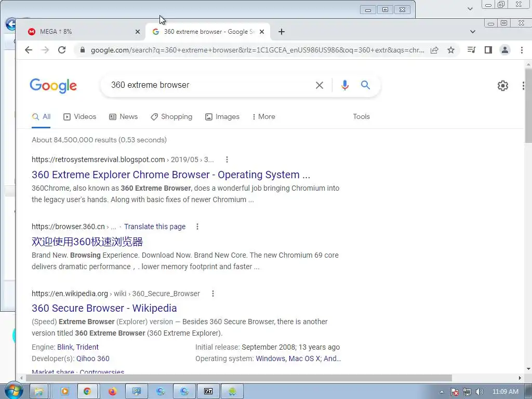532x399 pixels.
Task: Open the Blink engine link
Action: 65,347
